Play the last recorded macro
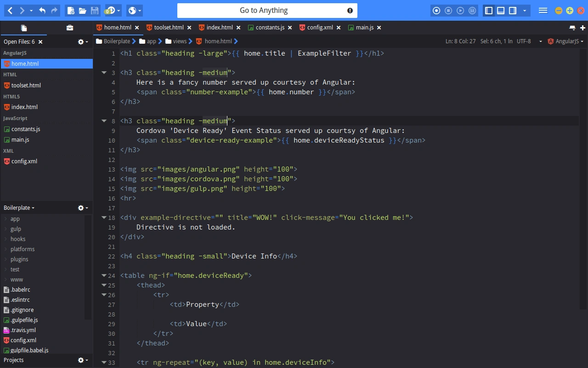The image size is (588, 368). pos(460,10)
